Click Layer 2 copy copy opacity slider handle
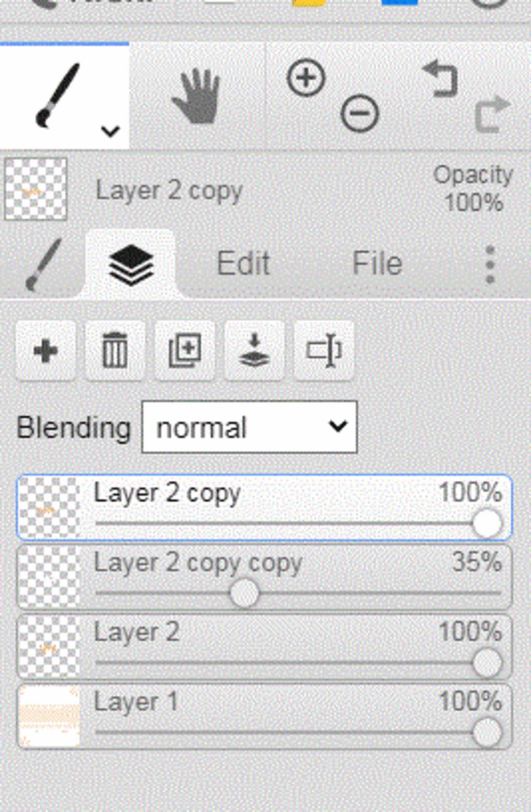The height and width of the screenshot is (812, 531). point(244,594)
